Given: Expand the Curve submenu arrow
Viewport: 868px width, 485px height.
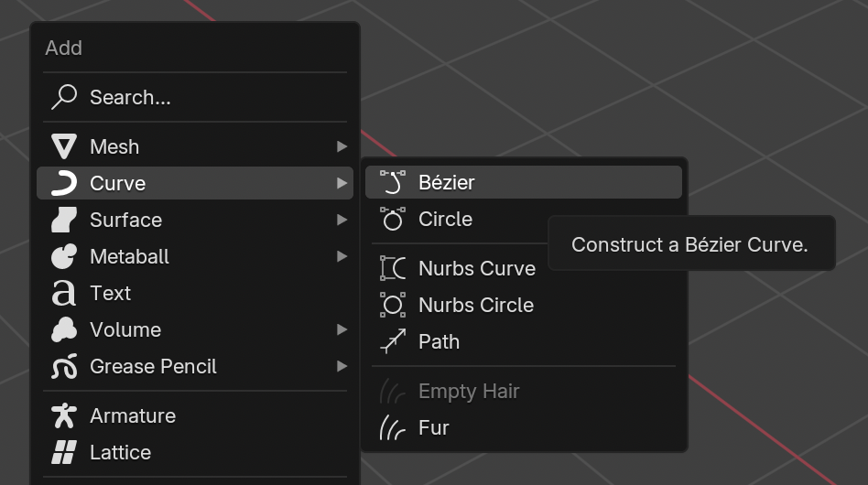Looking at the screenshot, I should pos(342,183).
